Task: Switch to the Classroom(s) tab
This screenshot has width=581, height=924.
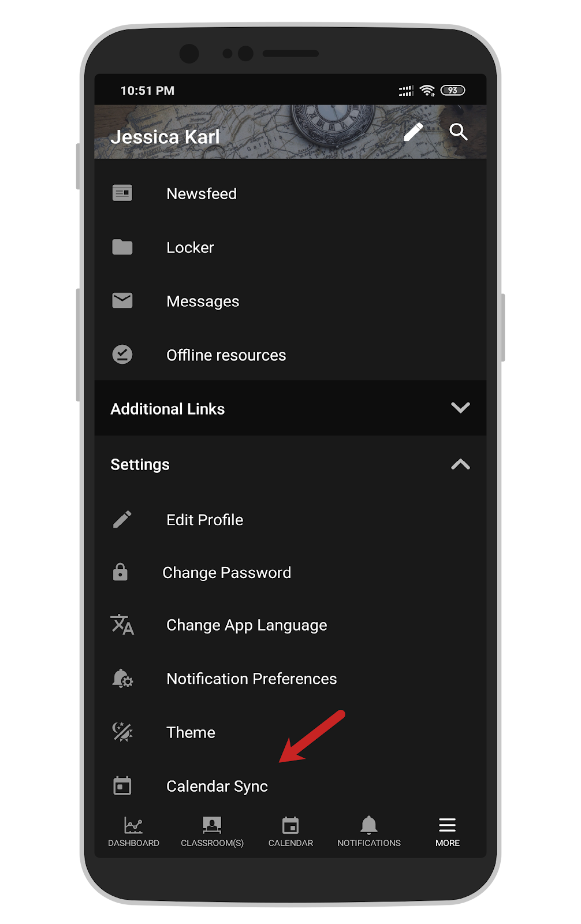Action: 212,832
